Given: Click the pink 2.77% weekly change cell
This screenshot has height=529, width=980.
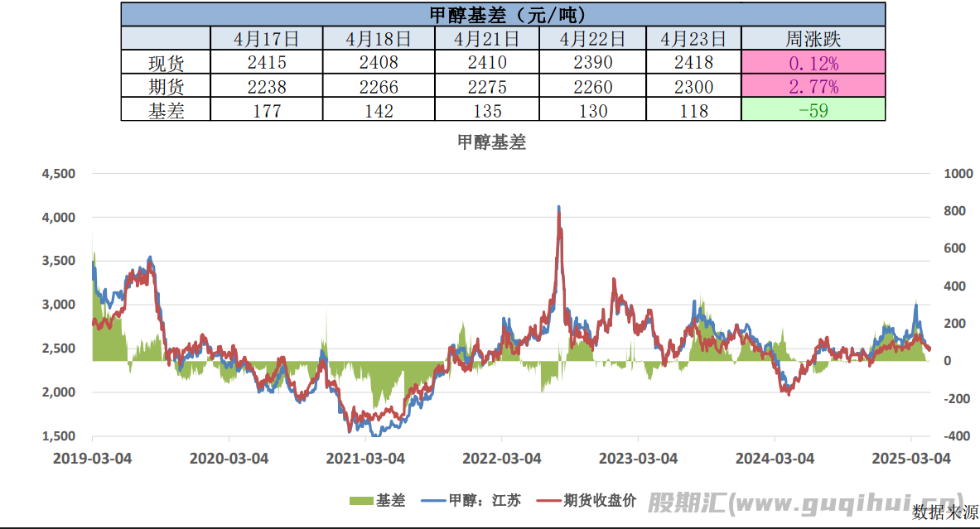Looking at the screenshot, I should [x=813, y=86].
